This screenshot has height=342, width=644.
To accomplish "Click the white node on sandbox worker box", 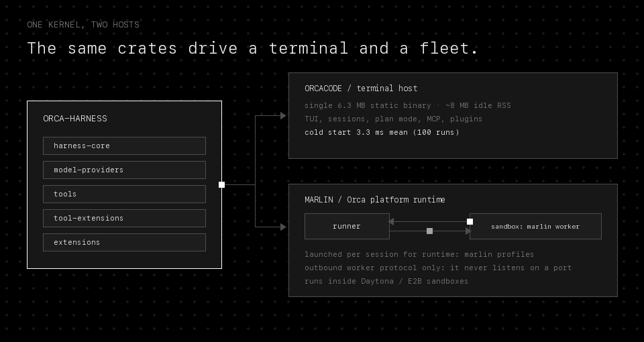I will tap(470, 222).
